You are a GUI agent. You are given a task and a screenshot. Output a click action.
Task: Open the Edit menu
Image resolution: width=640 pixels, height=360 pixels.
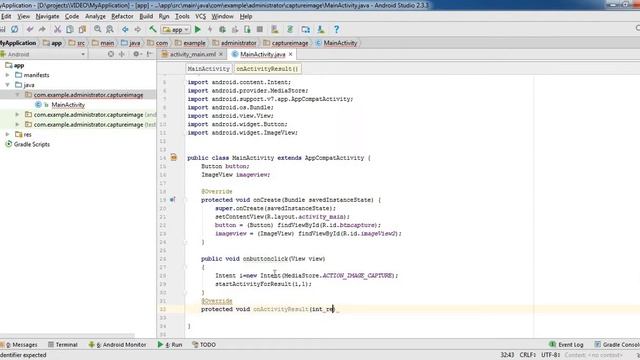(x=6, y=16)
